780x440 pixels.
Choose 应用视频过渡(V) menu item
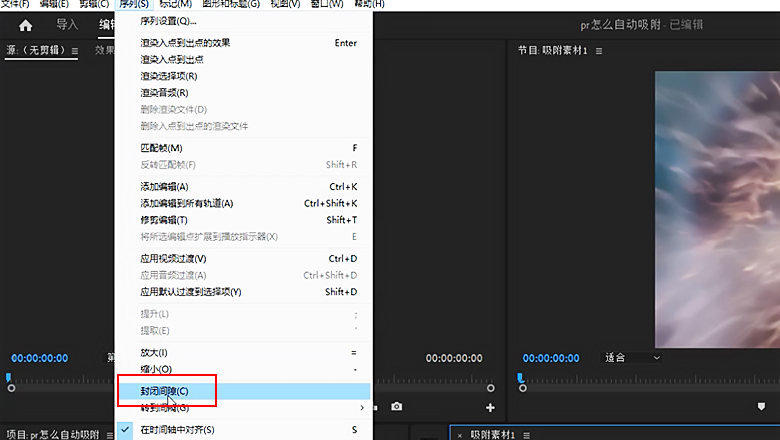[244, 259]
